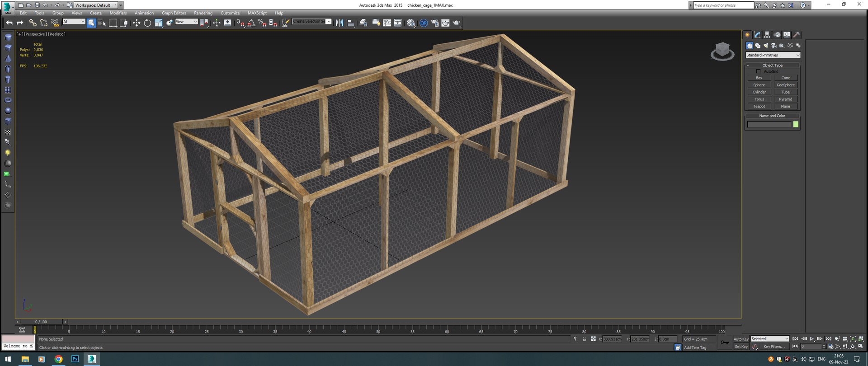The width and height of the screenshot is (868, 366).
Task: Click the Set Keys key icon
Action: click(x=724, y=343)
